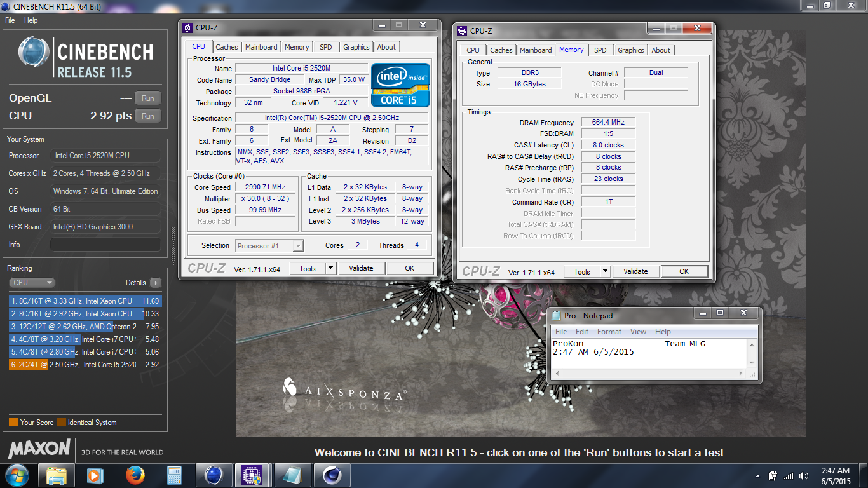Click OK in left CPU-Z window
This screenshot has height=488, width=868.
coord(410,268)
